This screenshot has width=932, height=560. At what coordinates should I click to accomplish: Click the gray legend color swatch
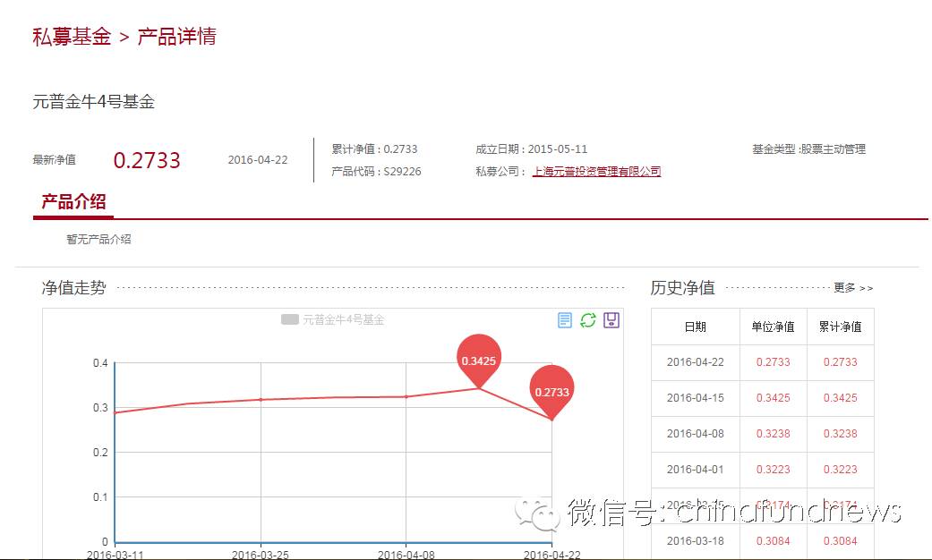291,318
